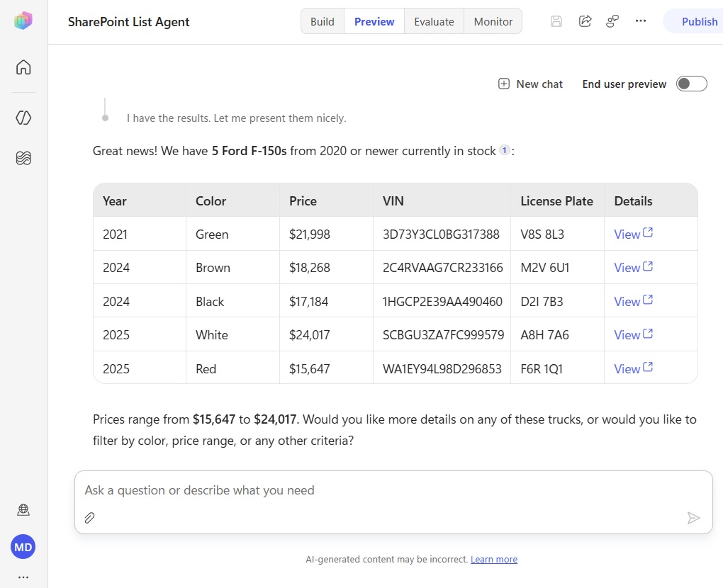Click the SharePoint List Agent title

pos(128,22)
